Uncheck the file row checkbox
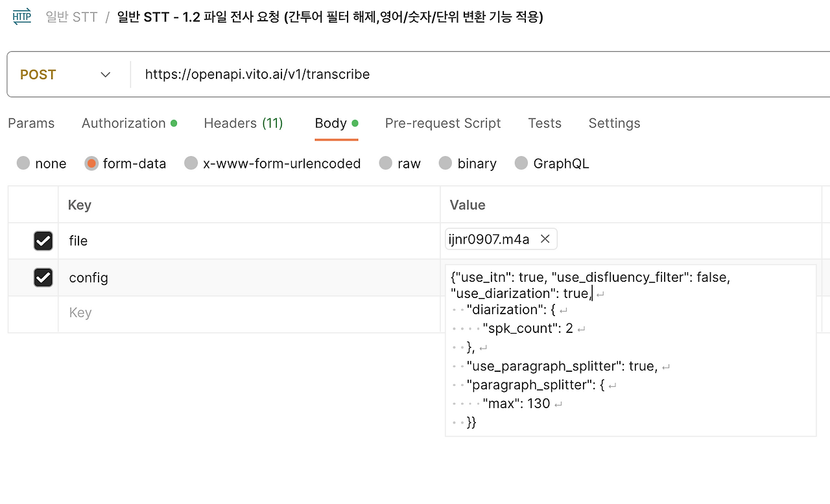 (x=43, y=241)
